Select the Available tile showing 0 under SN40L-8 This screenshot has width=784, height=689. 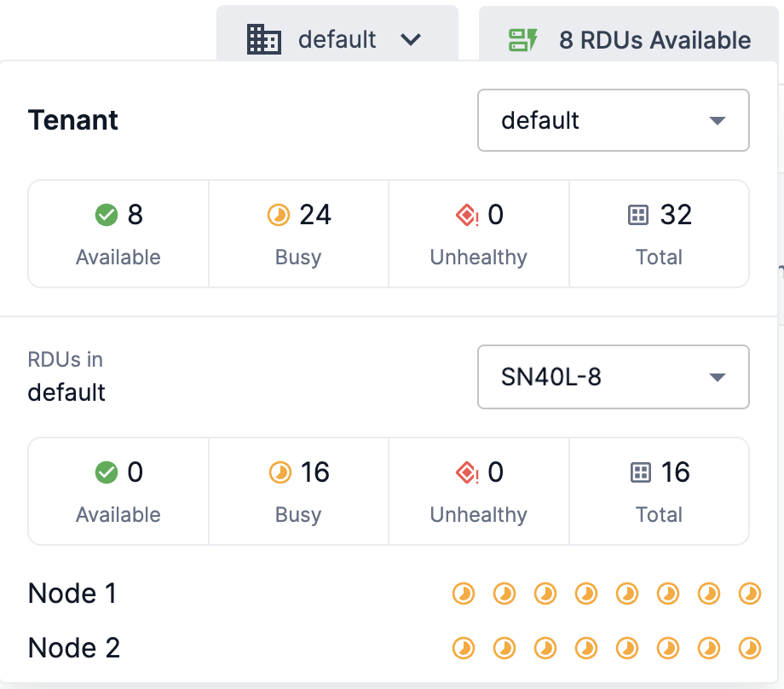(x=118, y=490)
